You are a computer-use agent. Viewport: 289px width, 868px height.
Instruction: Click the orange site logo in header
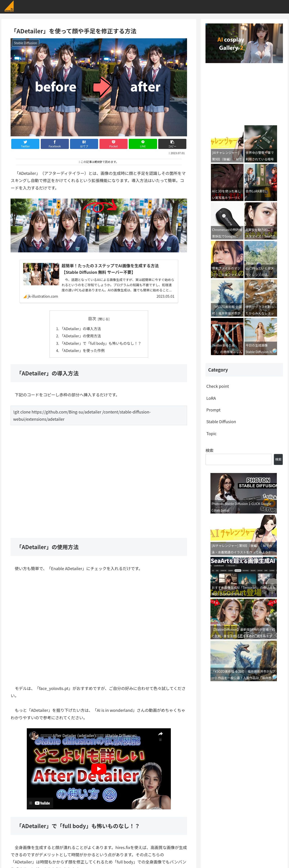click(x=9, y=6)
